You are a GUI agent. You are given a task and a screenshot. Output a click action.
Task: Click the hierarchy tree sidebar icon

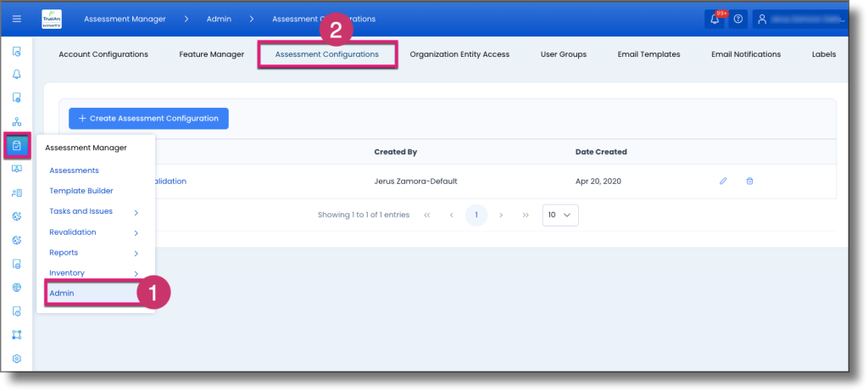17,122
